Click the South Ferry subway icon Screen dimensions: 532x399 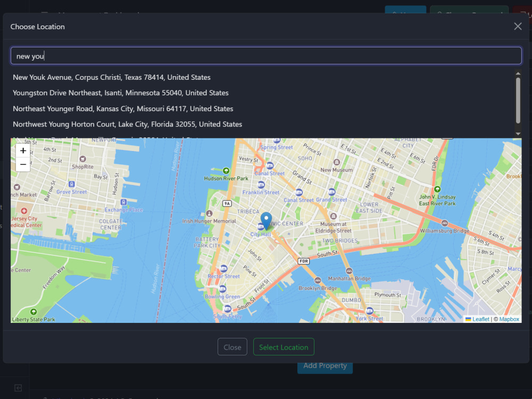(x=227, y=309)
